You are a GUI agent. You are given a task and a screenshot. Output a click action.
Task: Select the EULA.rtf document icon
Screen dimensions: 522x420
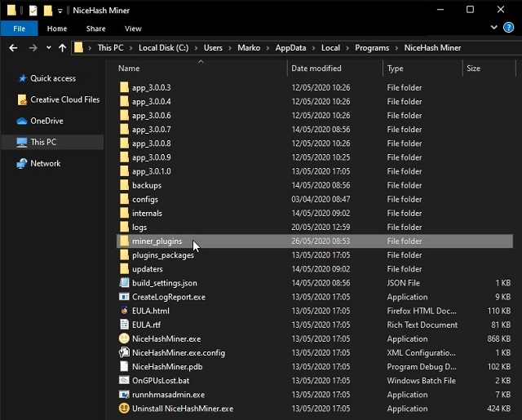[124, 325]
